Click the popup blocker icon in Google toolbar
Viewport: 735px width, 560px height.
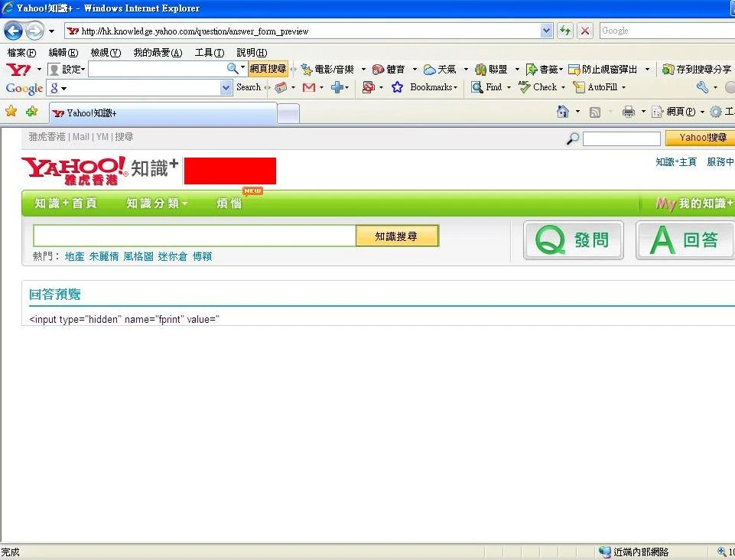click(x=369, y=87)
